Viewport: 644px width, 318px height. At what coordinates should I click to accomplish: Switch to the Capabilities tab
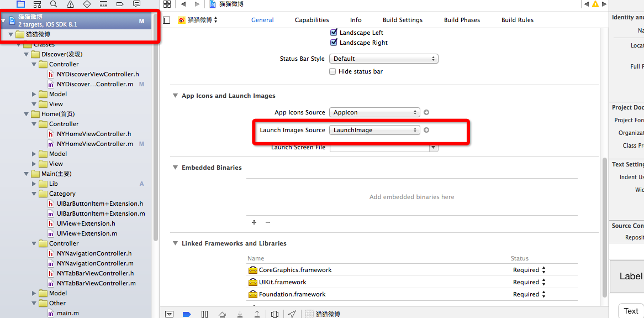[312, 20]
